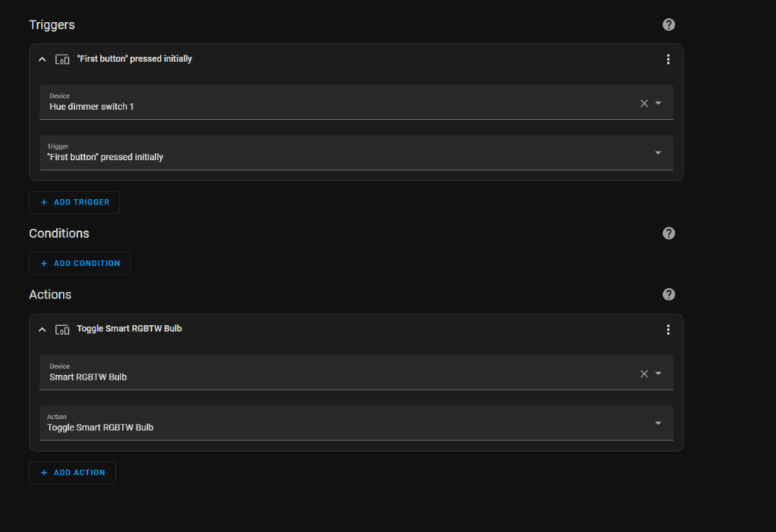The height and width of the screenshot is (532, 776).
Task: Click the Add Action button
Action: click(72, 473)
